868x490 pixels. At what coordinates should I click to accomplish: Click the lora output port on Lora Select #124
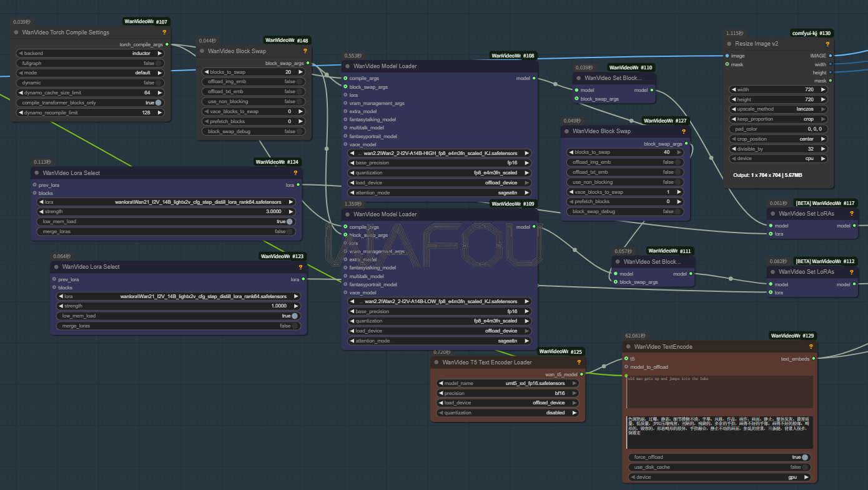tap(298, 185)
